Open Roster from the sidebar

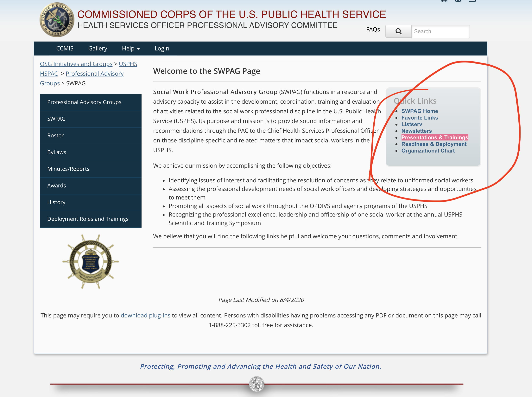pyautogui.click(x=91, y=136)
